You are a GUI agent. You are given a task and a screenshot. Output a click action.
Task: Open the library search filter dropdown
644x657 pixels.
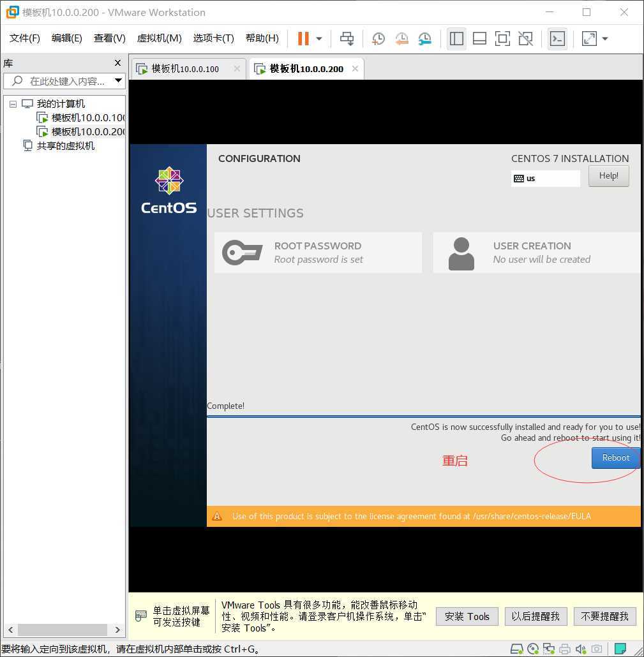coord(119,80)
